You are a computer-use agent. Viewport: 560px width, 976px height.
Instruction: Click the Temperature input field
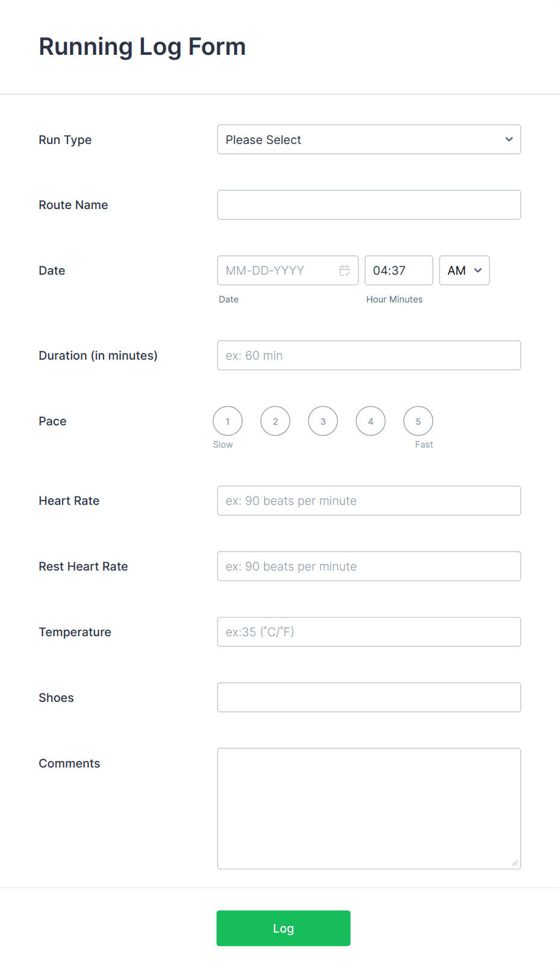(x=369, y=632)
